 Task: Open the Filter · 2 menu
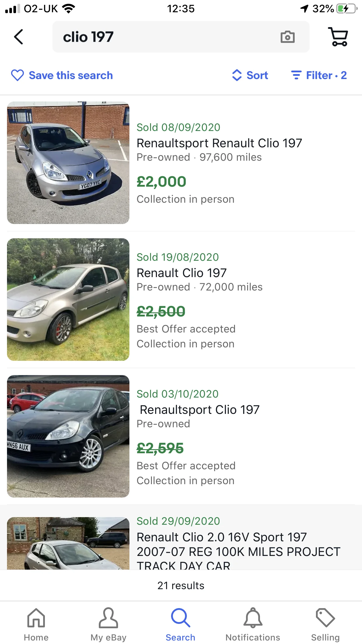(x=319, y=75)
